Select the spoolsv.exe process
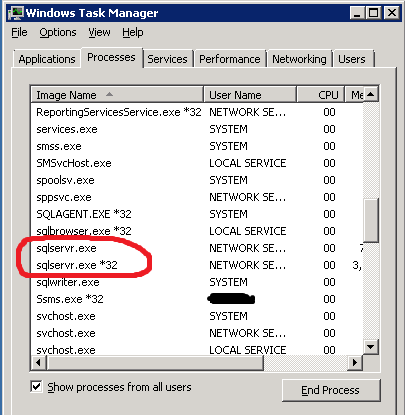405x415 pixels. (197, 180)
